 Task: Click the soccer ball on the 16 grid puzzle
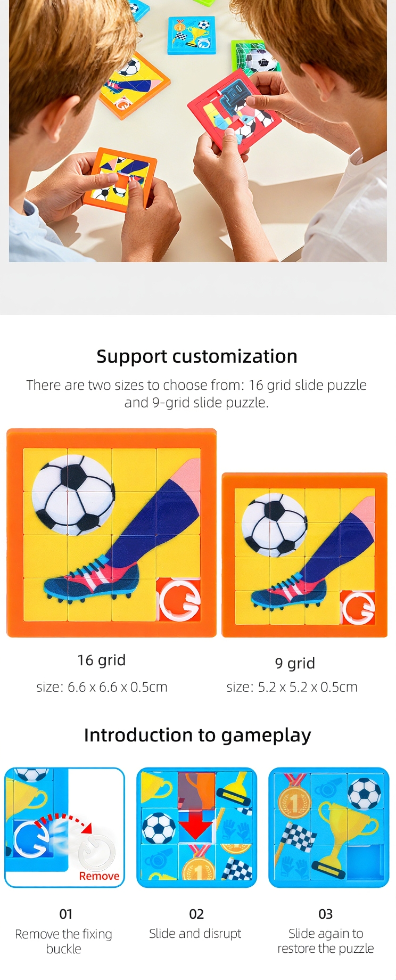coord(73,495)
